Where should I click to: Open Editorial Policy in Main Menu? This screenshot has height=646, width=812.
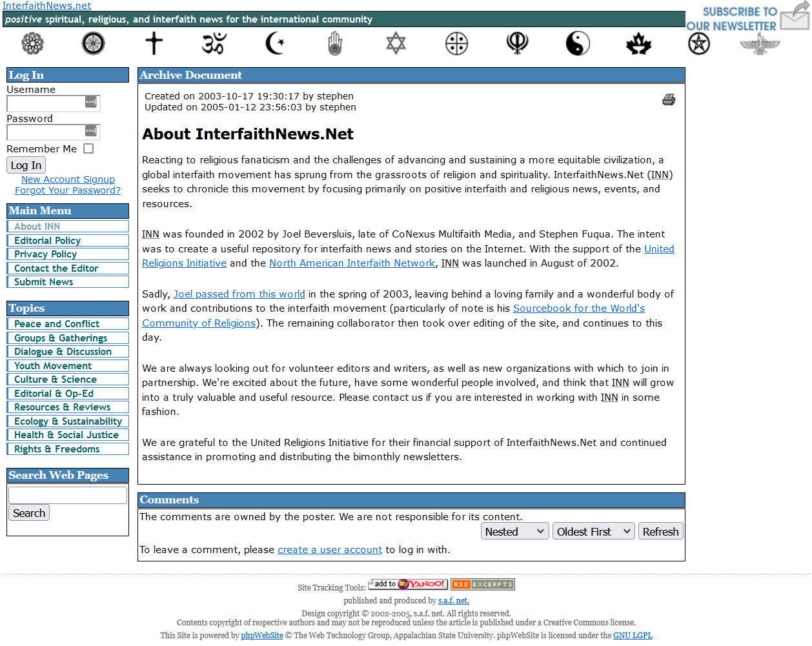(48, 241)
